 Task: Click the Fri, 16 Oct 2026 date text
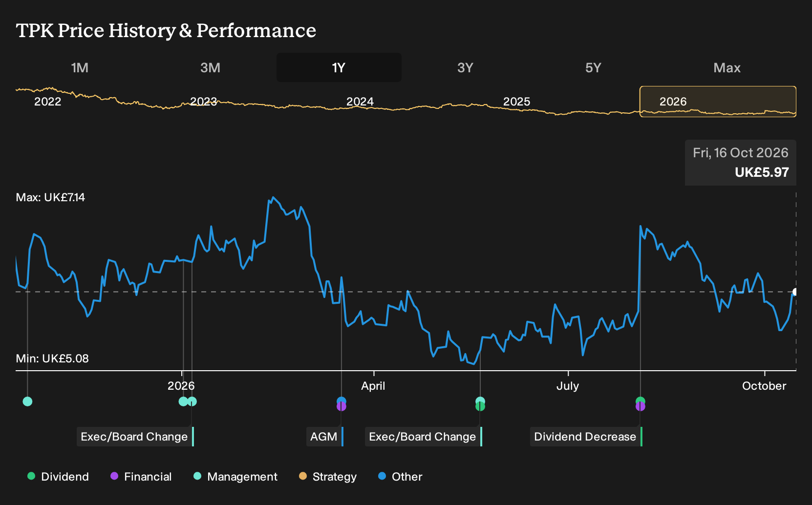[741, 153]
